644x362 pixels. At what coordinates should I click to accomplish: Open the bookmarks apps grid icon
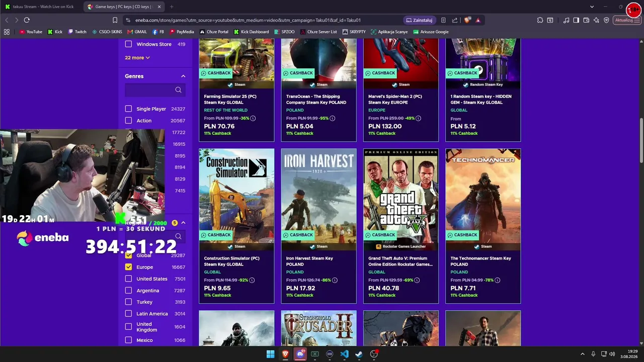[x=7, y=32]
